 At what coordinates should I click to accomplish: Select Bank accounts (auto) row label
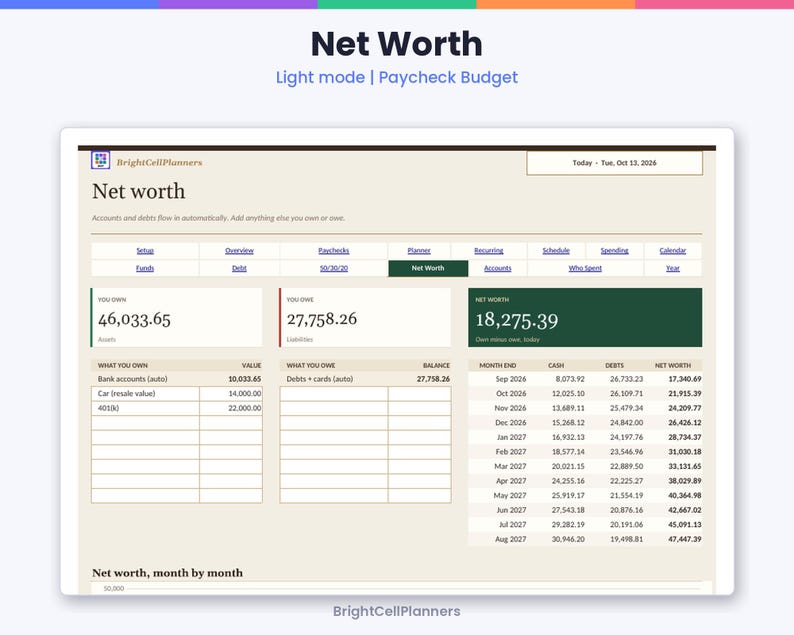[x=133, y=379]
